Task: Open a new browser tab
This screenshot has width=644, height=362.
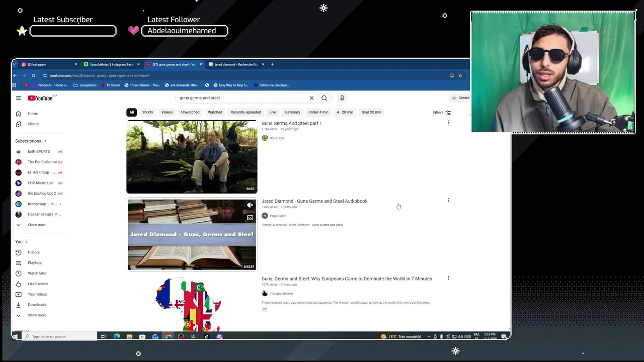Action: 272,64
